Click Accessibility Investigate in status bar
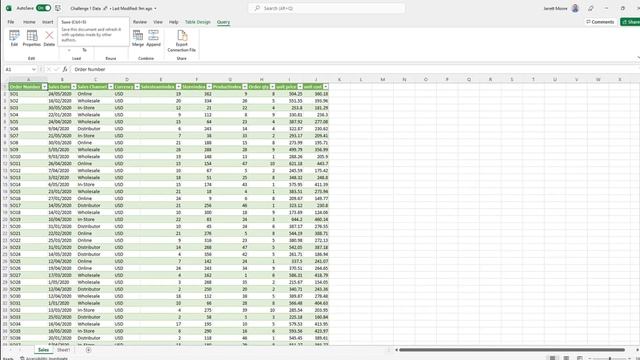The width and height of the screenshot is (640, 360). (44, 358)
